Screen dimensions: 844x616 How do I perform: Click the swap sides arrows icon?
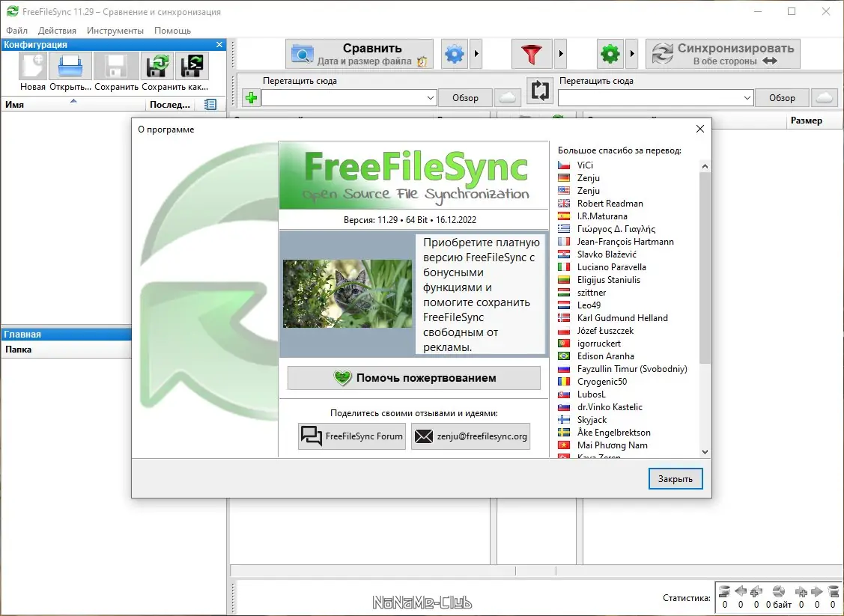coord(540,91)
